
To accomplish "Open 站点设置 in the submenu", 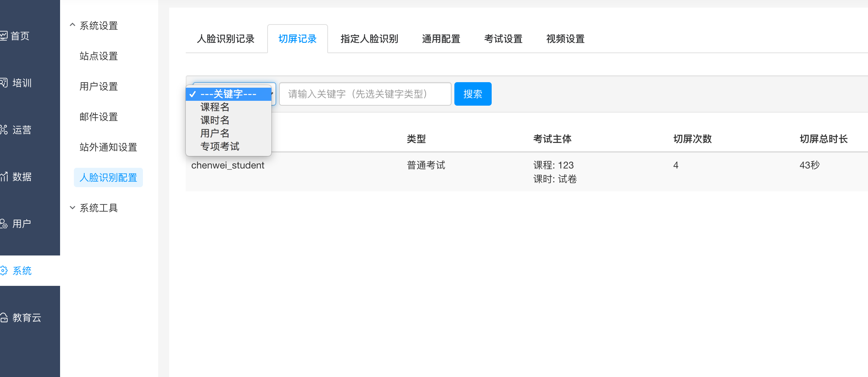I will pyautogui.click(x=99, y=56).
